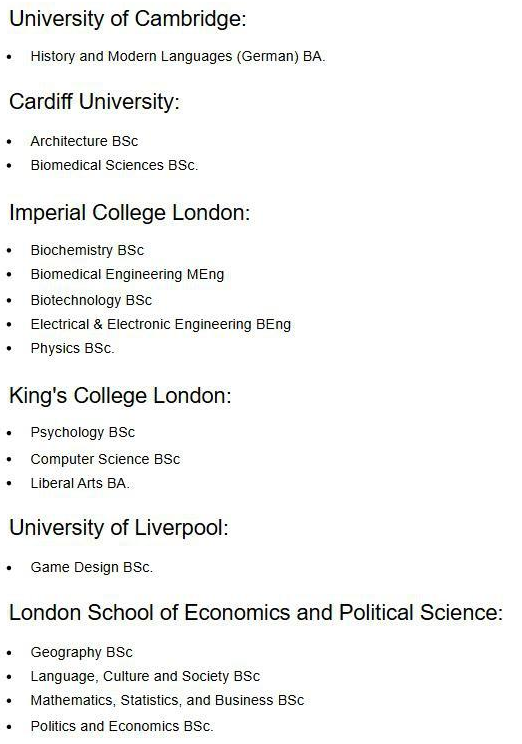This screenshot has height=744, width=522.
Task: Select Psychology BSc list item
Action: pos(83,432)
